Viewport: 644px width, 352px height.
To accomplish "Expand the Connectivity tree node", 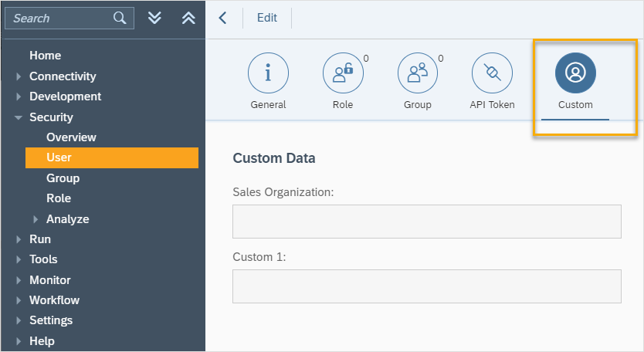I will pyautogui.click(x=19, y=76).
